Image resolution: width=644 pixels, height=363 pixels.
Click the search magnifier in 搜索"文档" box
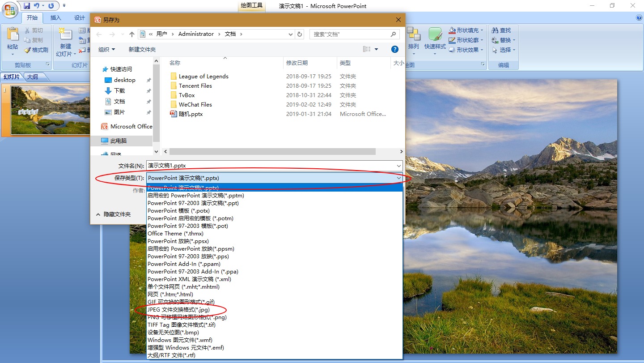394,34
